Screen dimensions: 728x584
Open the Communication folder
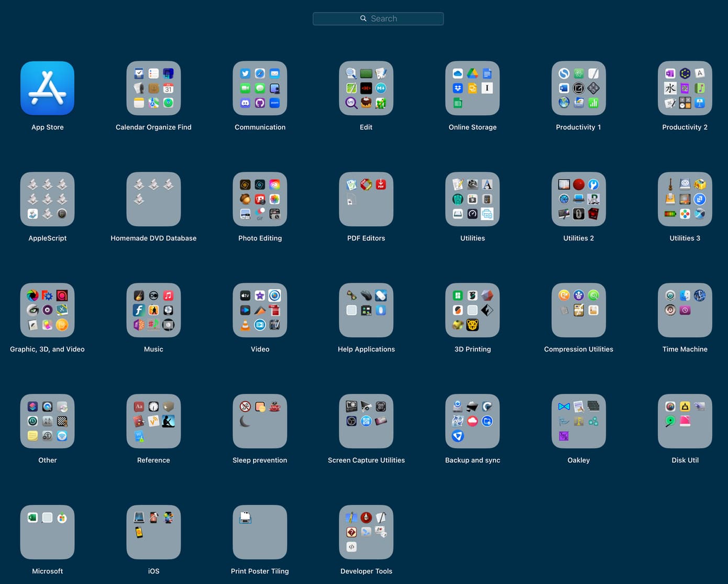pos(260,88)
